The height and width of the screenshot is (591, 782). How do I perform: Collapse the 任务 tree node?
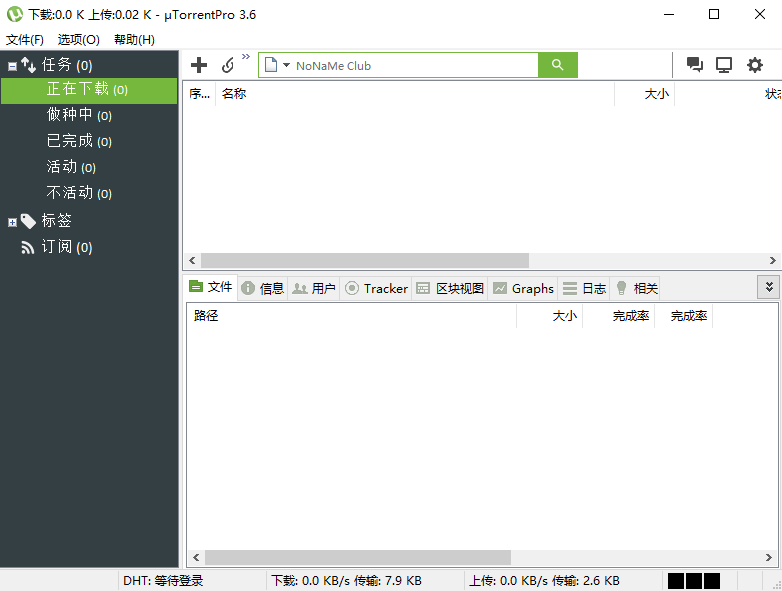[12, 66]
